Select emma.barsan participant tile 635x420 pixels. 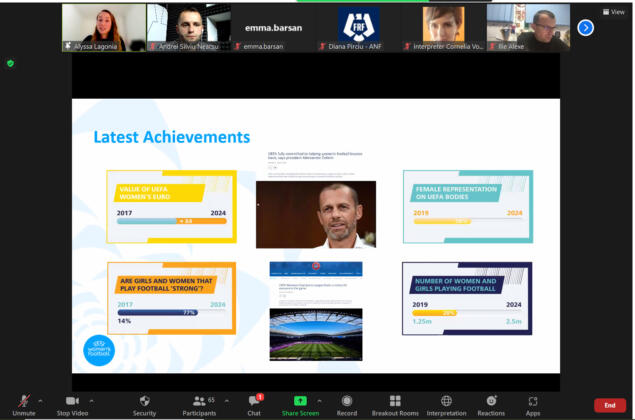click(274, 28)
